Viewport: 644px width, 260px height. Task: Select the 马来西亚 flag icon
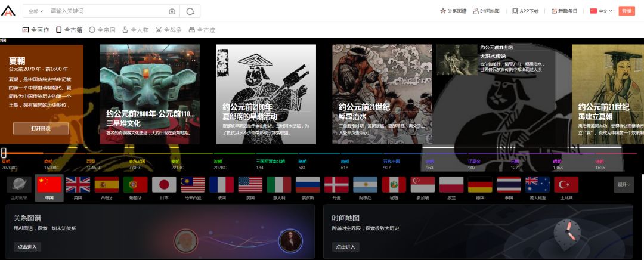pos(193,185)
